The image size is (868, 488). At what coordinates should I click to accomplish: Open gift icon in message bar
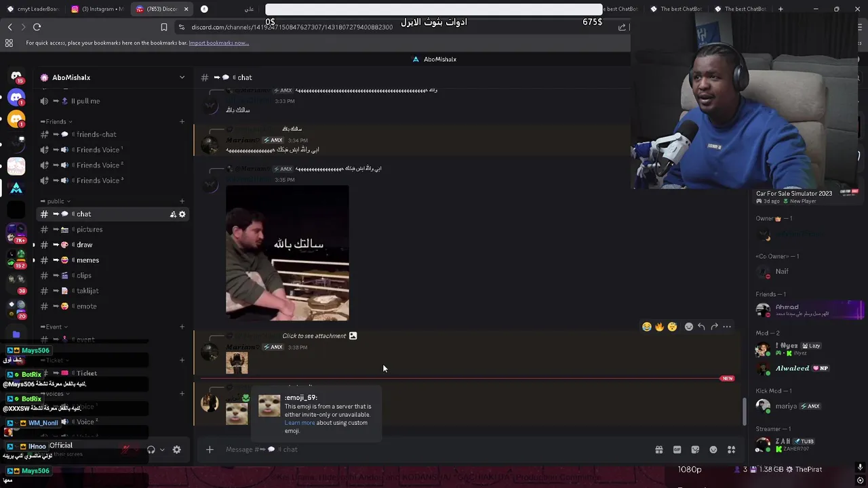[658, 449]
